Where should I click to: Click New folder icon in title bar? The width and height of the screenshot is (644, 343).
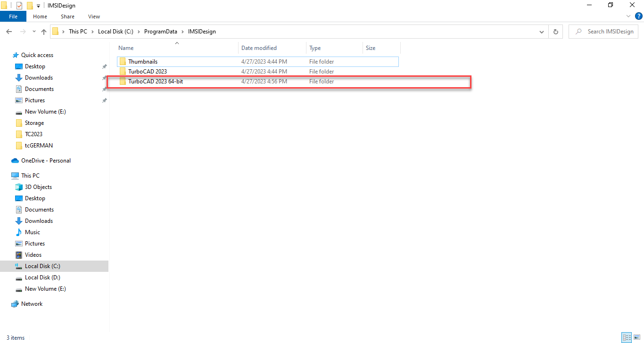[x=30, y=6]
